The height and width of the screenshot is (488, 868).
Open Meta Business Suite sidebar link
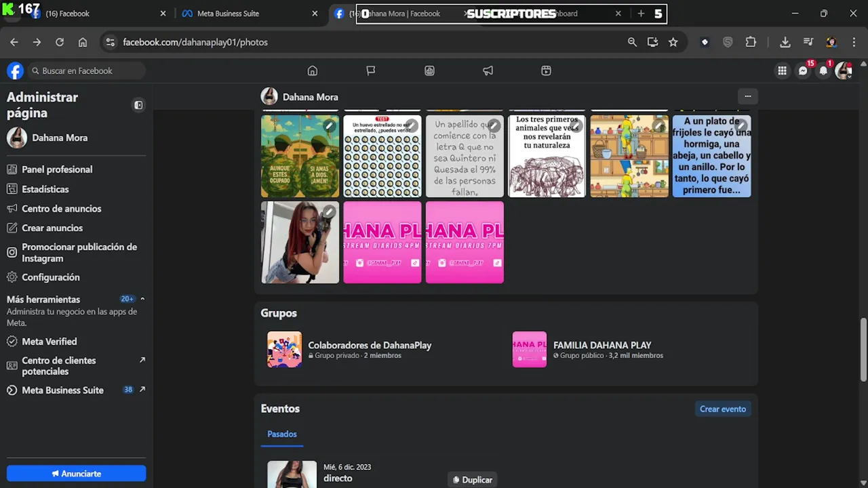[x=76, y=390]
